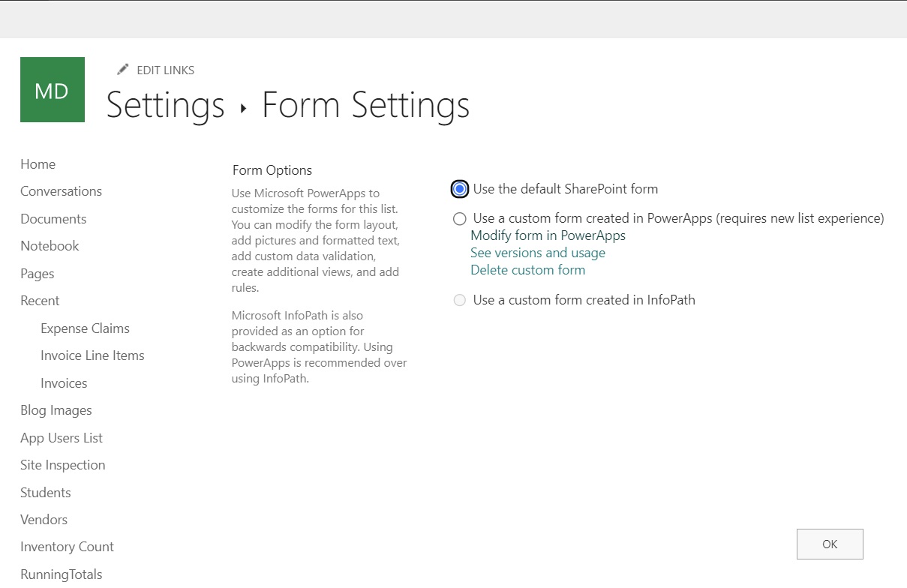The image size is (907, 588).
Task: Go back via the Settings breadcrumb
Action: click(x=165, y=106)
